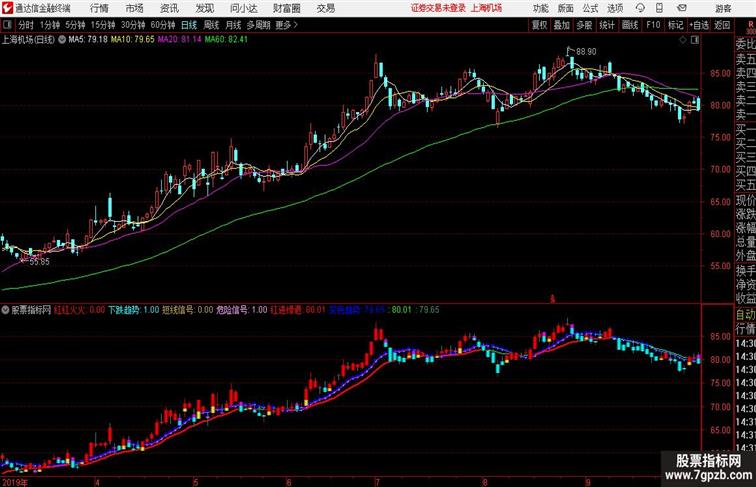
Task: Click the 画线 drawing tool button
Action: pos(630,25)
